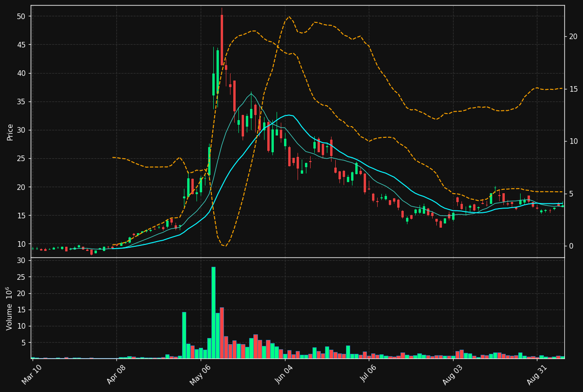Click the "Price" axis title
583x392 pixels.
click(10, 132)
